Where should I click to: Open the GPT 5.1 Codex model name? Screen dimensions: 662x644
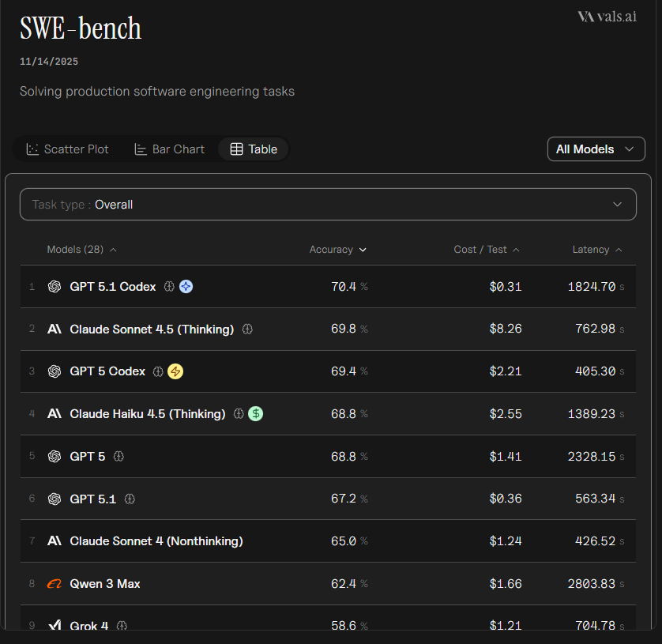click(113, 287)
